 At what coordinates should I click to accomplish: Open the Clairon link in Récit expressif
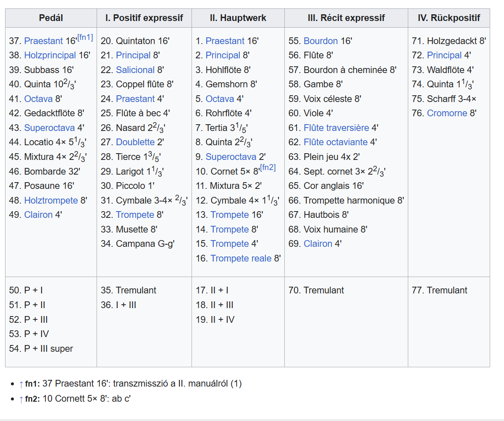(318, 244)
